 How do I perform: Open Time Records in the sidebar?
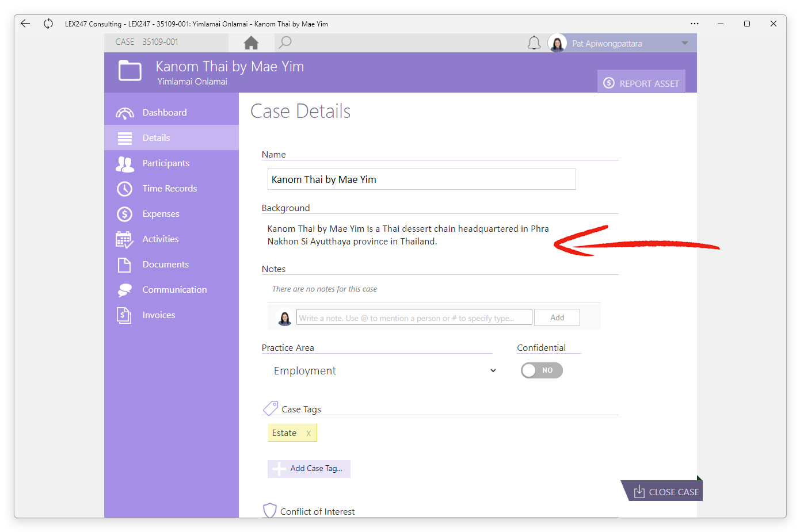pos(172,188)
